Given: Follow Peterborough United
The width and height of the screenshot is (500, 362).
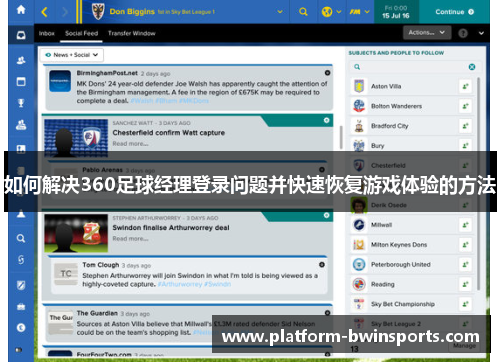Looking at the screenshot, I should (465, 265).
